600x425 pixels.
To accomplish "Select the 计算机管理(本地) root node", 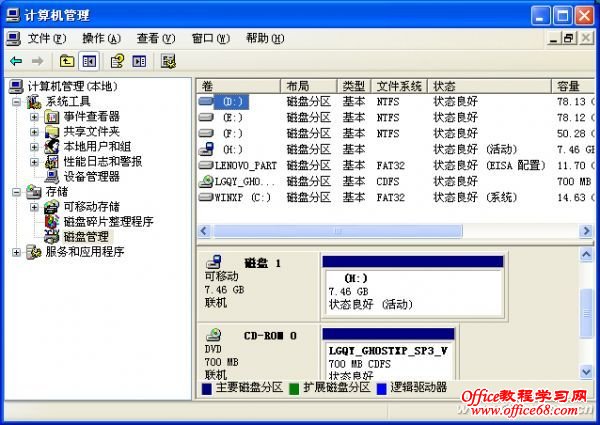I will [73, 86].
